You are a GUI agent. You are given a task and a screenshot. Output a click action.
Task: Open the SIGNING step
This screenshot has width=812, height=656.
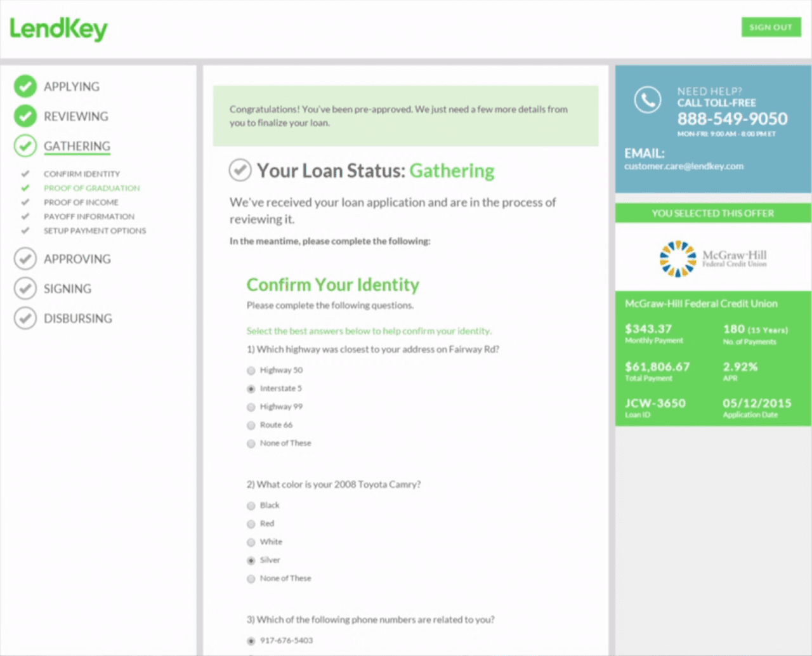(x=68, y=289)
